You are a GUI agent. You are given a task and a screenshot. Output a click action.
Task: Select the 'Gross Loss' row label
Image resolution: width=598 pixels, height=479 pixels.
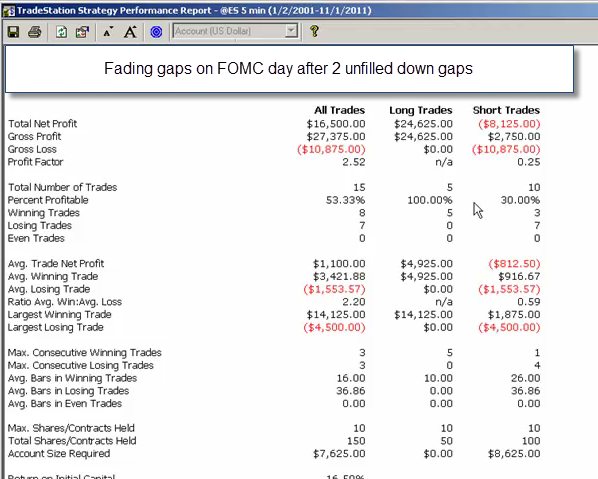pos(32,149)
